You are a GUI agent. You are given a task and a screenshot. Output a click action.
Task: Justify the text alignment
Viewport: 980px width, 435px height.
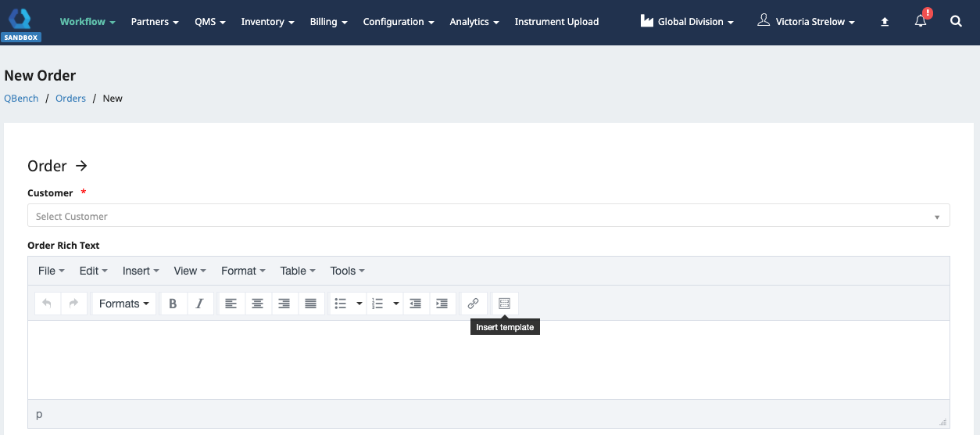coord(310,304)
